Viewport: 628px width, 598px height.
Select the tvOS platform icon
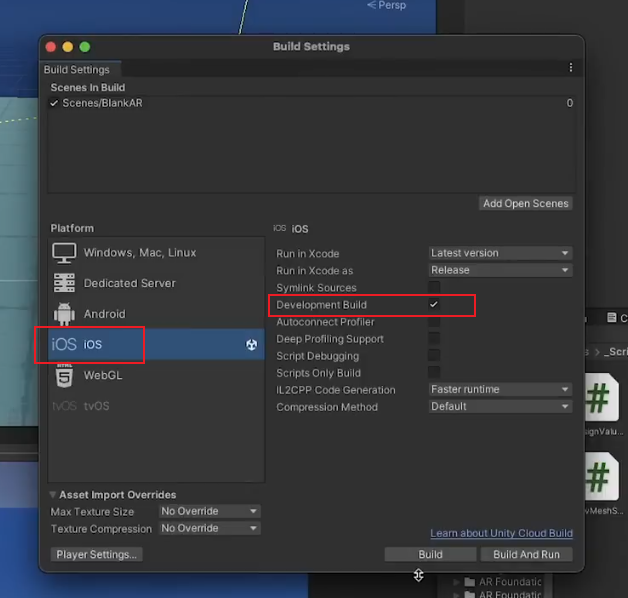pos(64,406)
